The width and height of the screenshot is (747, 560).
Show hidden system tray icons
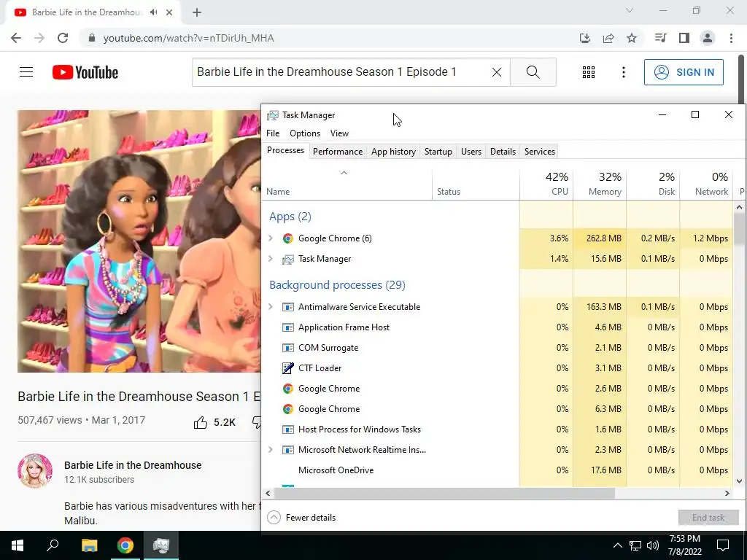pos(617,545)
